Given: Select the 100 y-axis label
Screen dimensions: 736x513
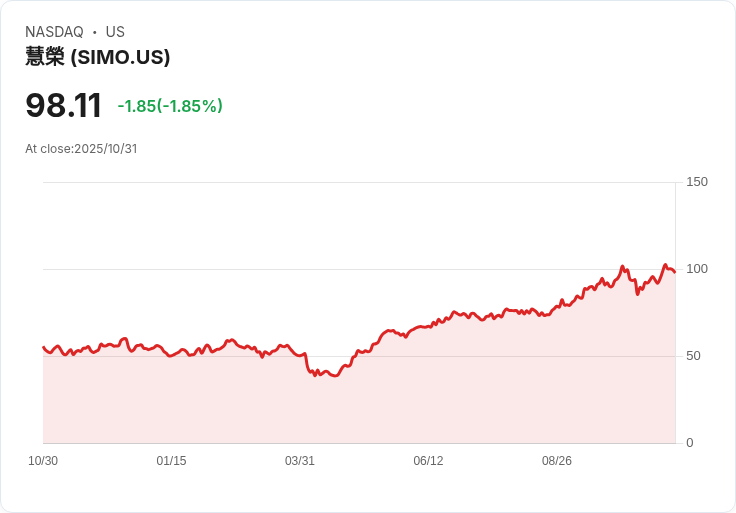Looking at the screenshot, I should click(x=697, y=269).
